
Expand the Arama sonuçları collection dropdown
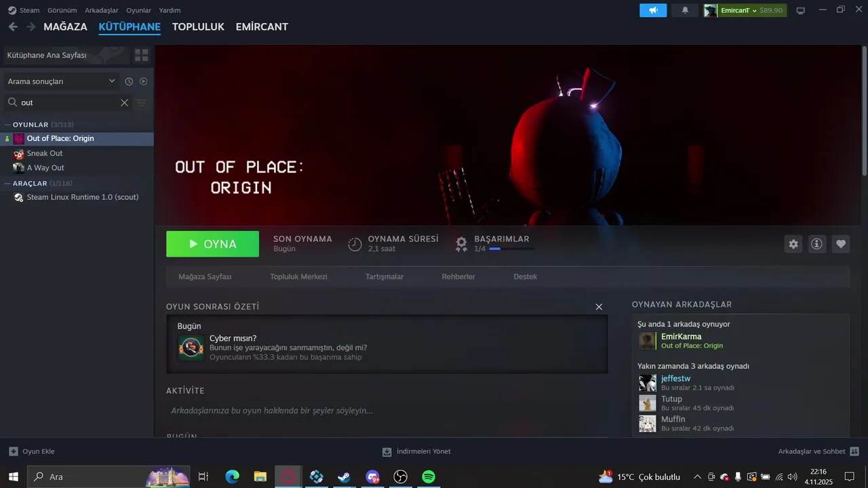pyautogui.click(x=61, y=81)
